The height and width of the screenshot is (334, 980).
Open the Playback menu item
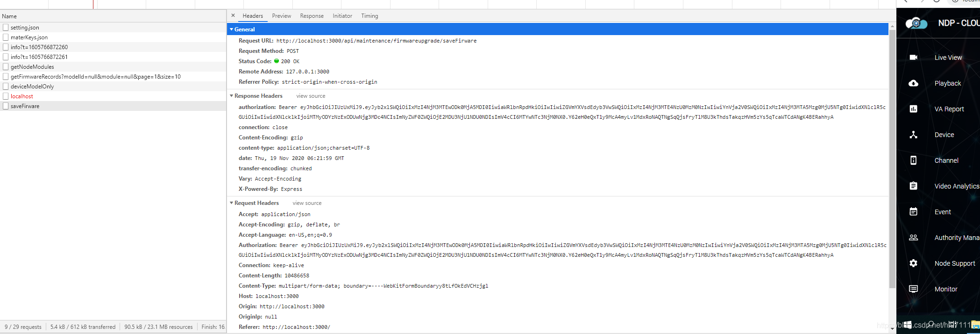tap(948, 83)
